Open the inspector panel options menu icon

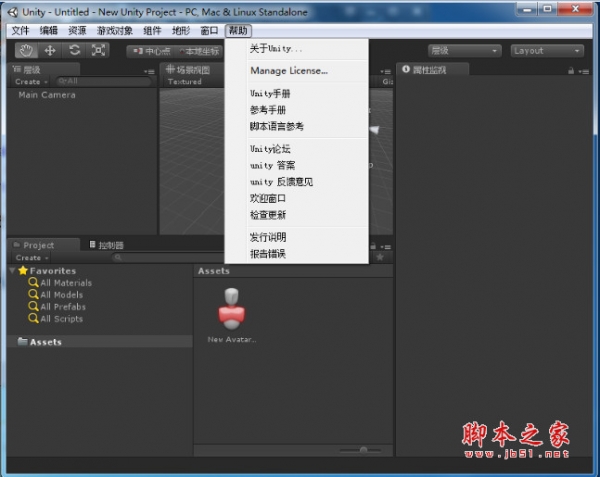[584, 71]
